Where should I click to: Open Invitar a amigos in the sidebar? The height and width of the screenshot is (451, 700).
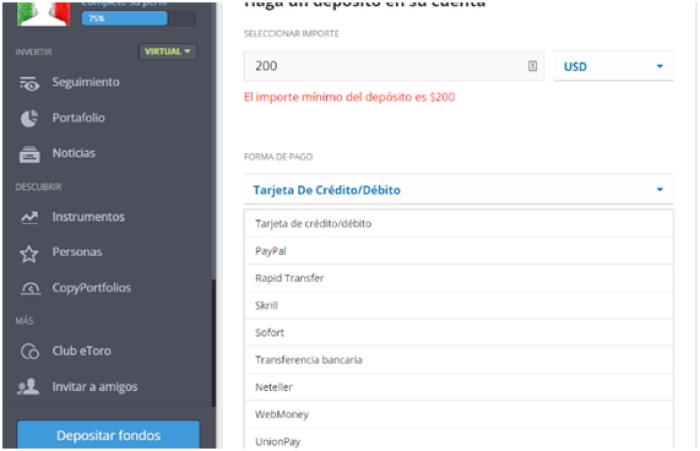(95, 387)
